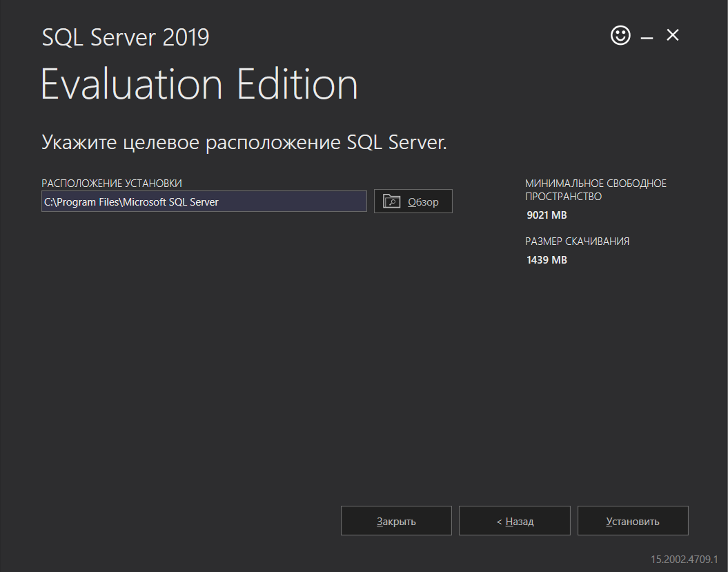Click the Evaluation Edition heading
This screenshot has height=572, width=728.
point(199,85)
